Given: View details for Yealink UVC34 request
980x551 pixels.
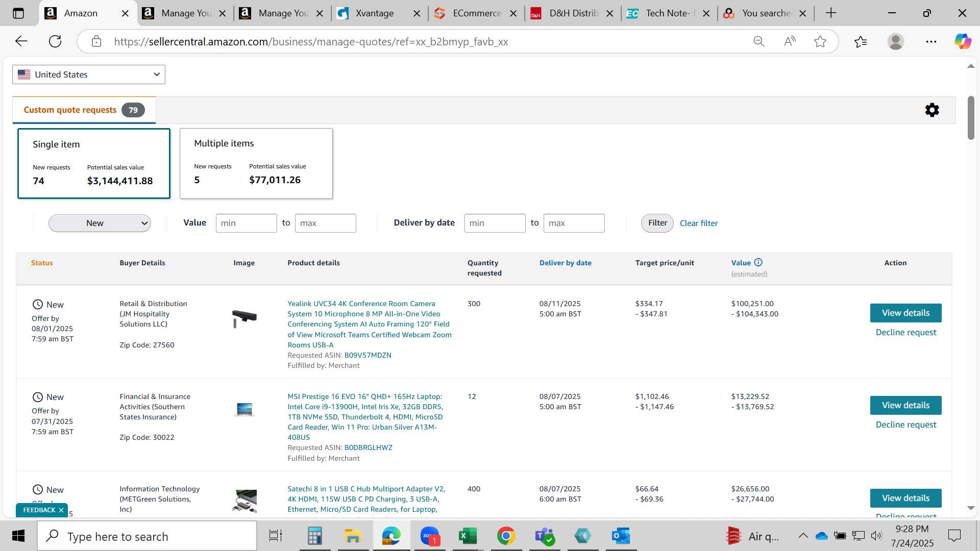Looking at the screenshot, I should (x=905, y=313).
